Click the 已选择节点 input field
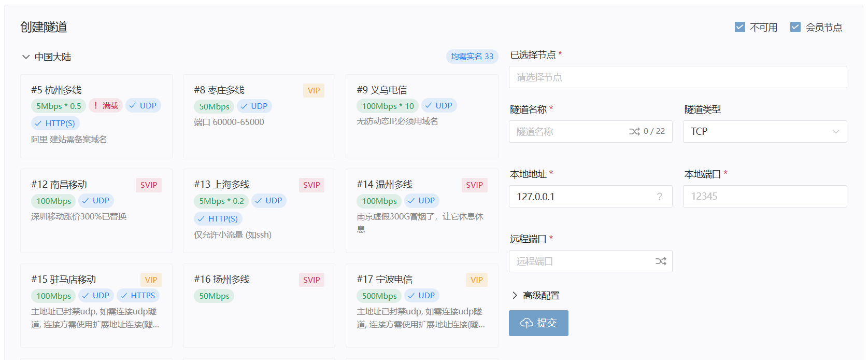868x360 pixels. coord(677,77)
